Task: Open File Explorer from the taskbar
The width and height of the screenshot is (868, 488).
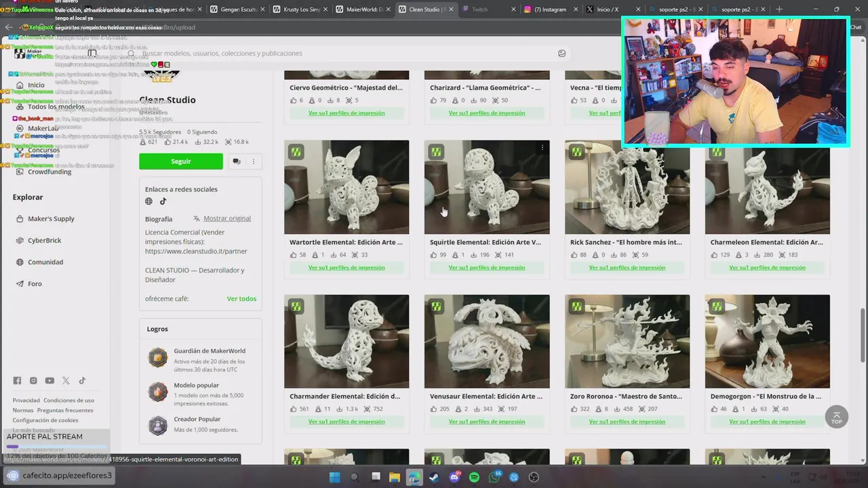Action: tap(395, 477)
